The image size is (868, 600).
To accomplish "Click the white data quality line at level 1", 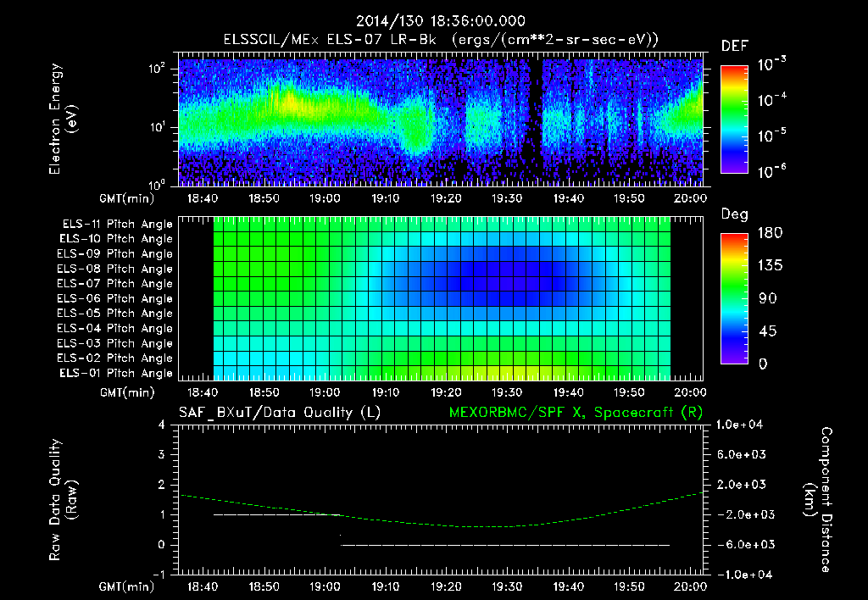I will click(277, 514).
